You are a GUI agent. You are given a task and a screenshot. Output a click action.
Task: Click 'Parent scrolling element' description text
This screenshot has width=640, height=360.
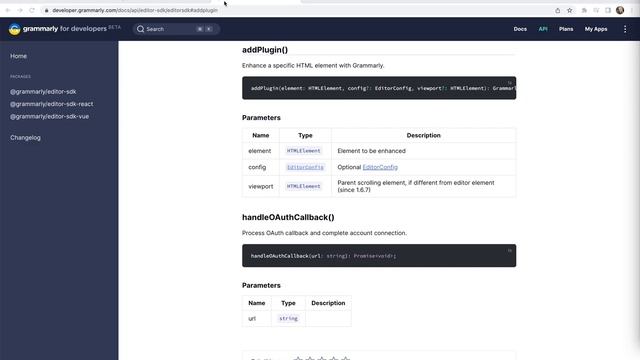click(416, 186)
